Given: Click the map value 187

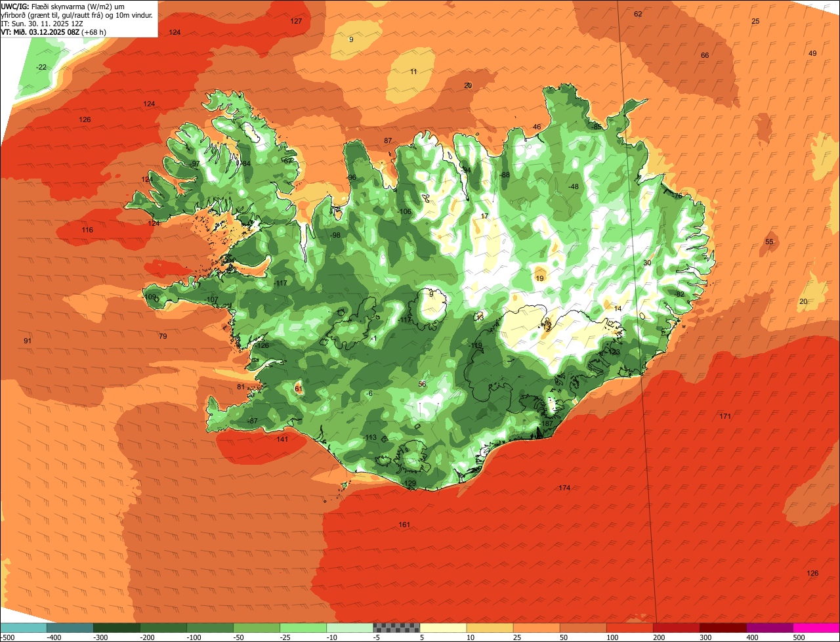Looking at the screenshot, I should pos(547,423).
